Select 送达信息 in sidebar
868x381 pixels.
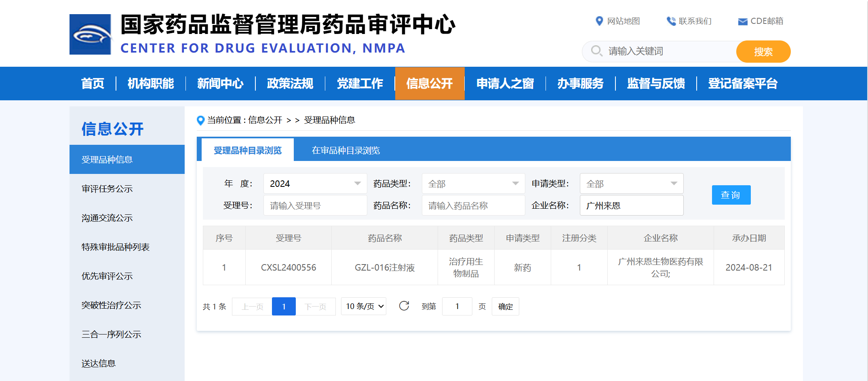tap(127, 363)
